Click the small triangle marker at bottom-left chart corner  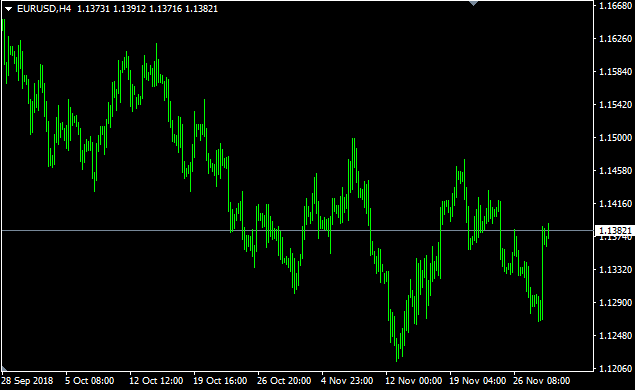pyautogui.click(x=4, y=369)
